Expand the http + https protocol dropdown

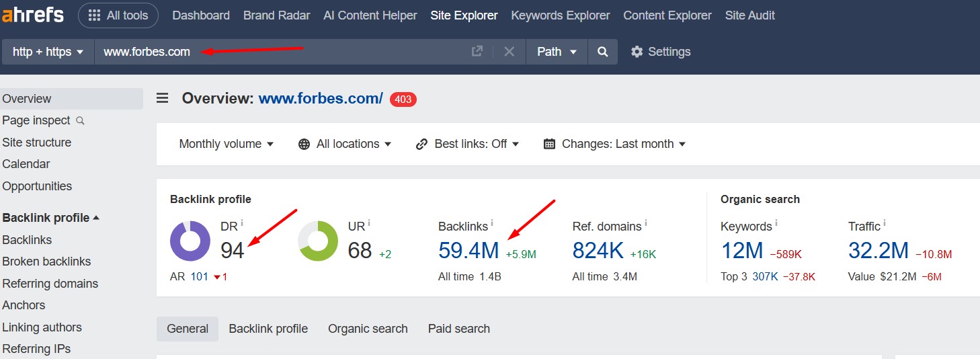pyautogui.click(x=48, y=52)
